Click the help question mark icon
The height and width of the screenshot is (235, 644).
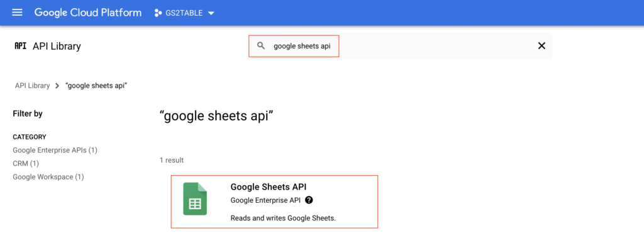[309, 200]
